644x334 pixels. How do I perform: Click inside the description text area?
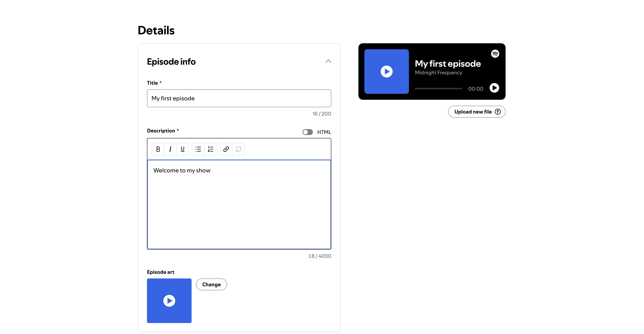tap(239, 205)
